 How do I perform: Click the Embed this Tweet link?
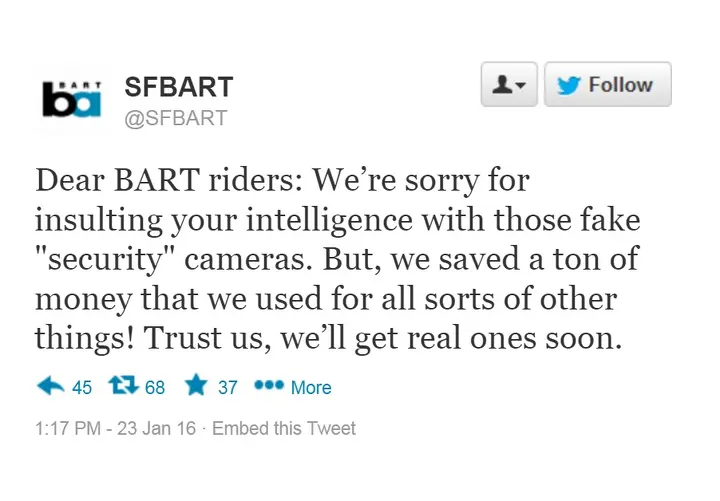pos(284,428)
